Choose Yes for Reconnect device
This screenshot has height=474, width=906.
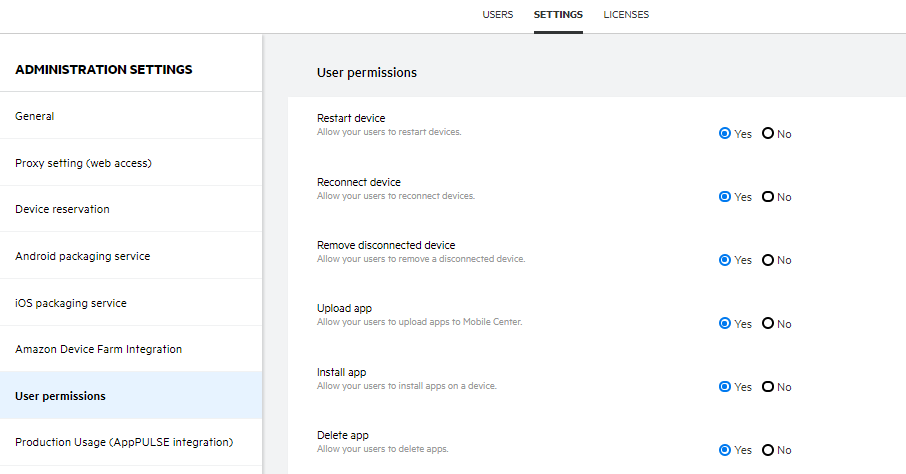[x=725, y=197]
